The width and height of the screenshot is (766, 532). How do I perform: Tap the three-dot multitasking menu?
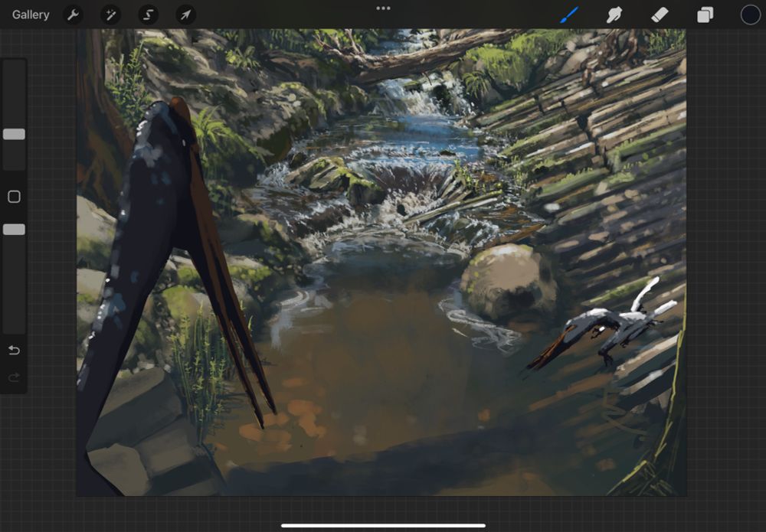click(x=383, y=8)
